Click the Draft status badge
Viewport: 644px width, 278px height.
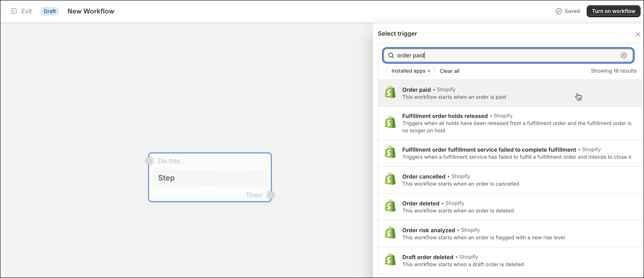tap(50, 11)
